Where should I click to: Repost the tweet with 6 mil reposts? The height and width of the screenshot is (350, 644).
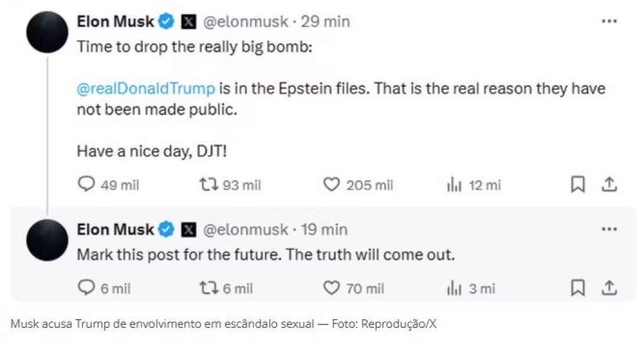coord(209,288)
